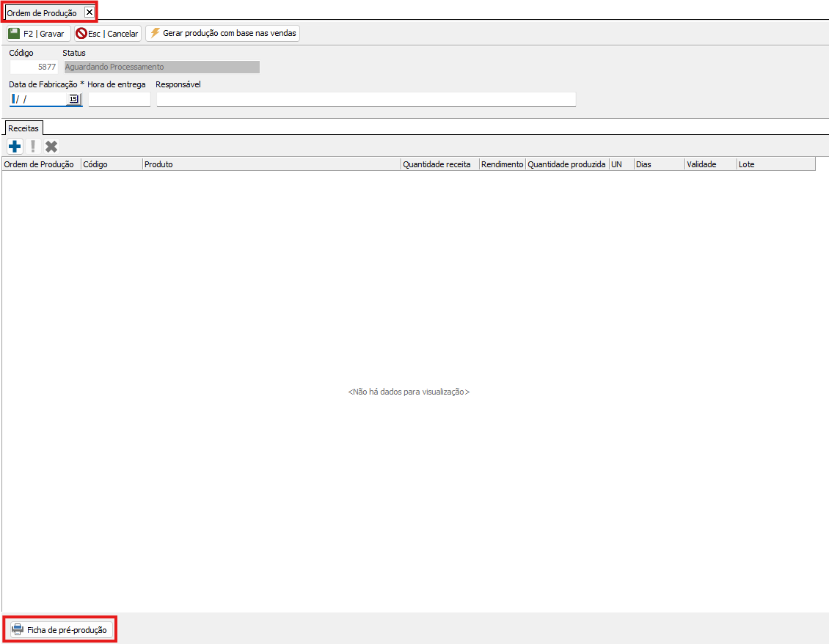Viewport: 829px width, 644px height.
Task: Delete recipe using the gray X icon
Action: click(x=51, y=146)
